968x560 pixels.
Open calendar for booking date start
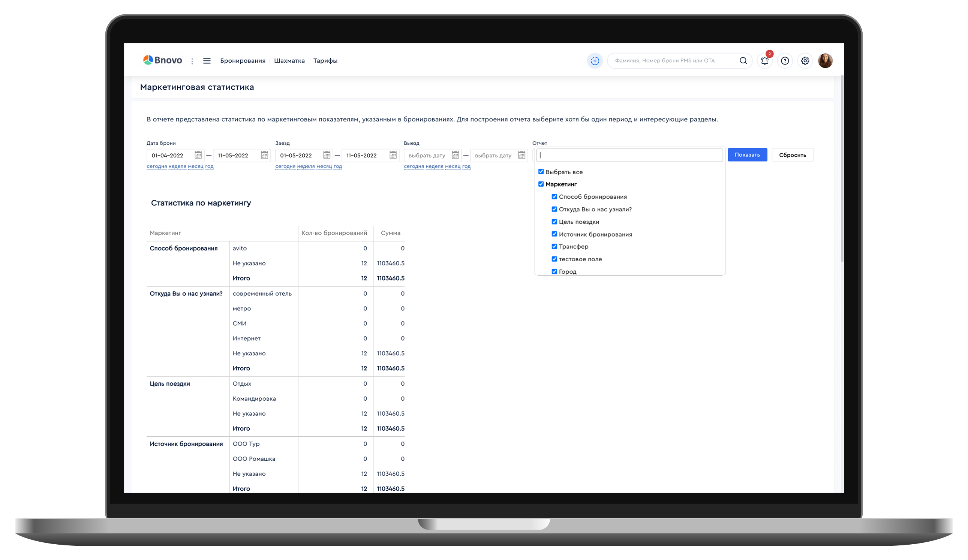198,155
